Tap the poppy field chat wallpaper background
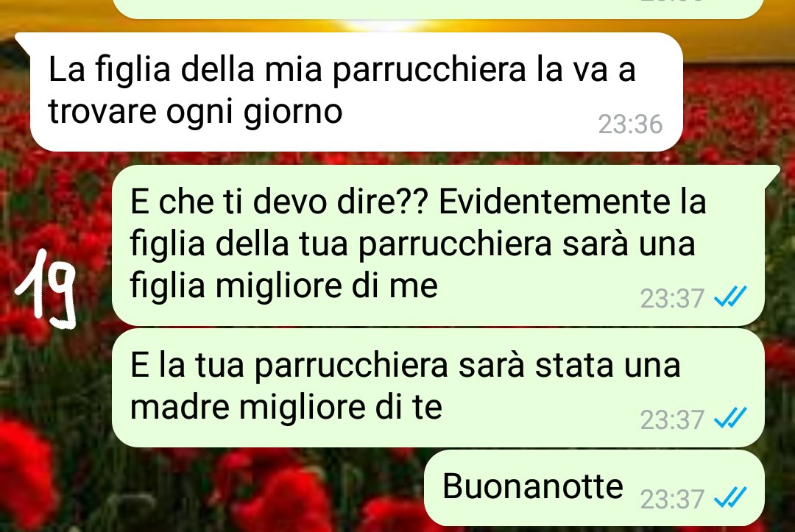This screenshot has height=532, width=795. pyautogui.click(x=56, y=430)
